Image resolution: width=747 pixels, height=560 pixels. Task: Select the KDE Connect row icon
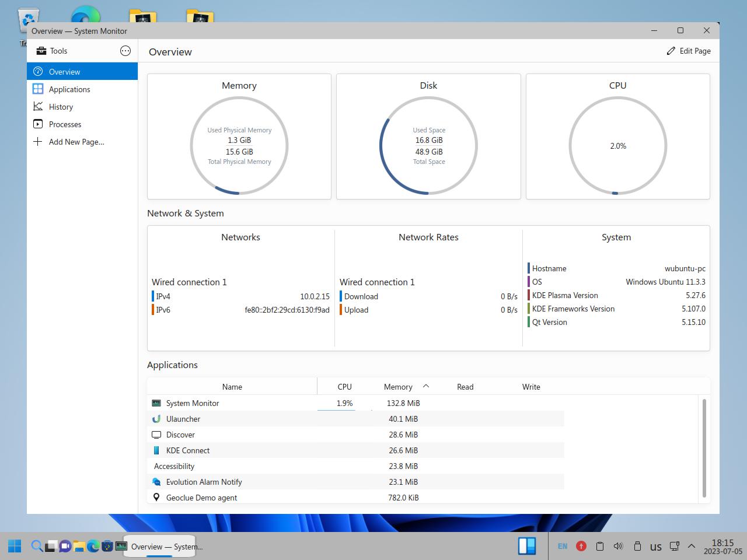156,450
